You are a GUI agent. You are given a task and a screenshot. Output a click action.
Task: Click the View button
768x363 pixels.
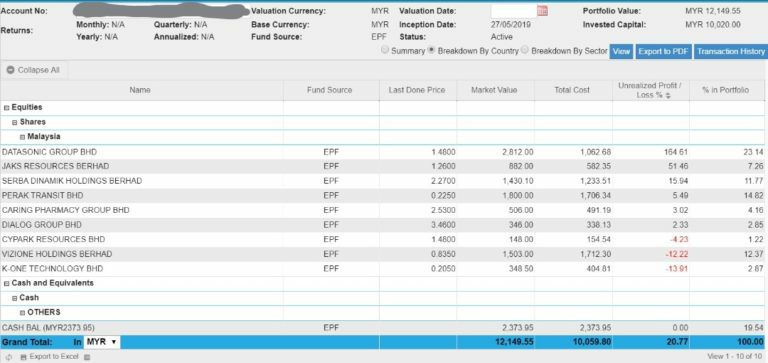click(621, 51)
